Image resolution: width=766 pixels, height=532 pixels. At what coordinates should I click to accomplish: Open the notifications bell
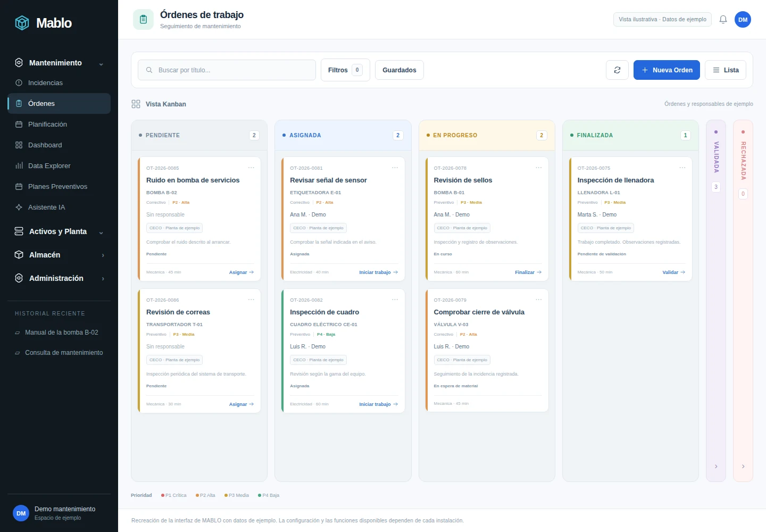tap(723, 20)
